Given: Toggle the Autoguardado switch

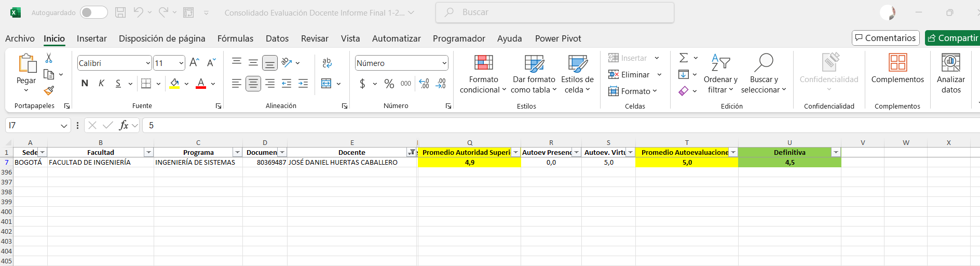Looking at the screenshot, I should coord(94,12).
